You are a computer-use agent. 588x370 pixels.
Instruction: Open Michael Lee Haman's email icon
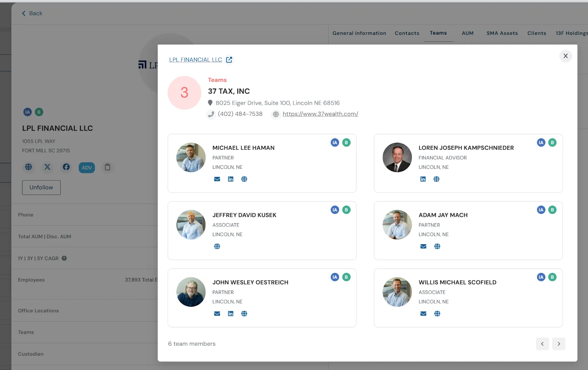[x=217, y=179]
